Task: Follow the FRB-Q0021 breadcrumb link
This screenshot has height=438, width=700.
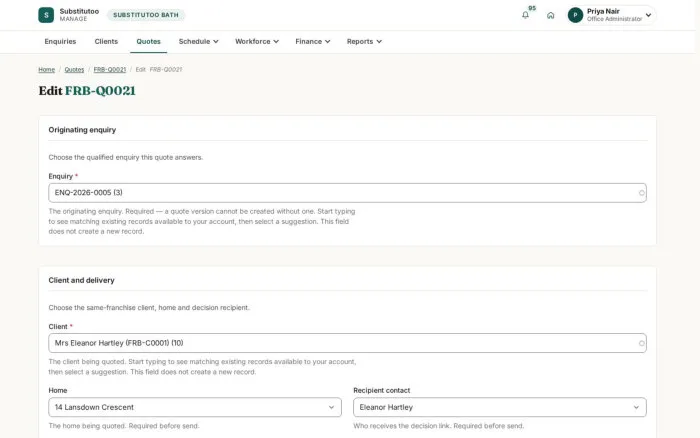Action: (110, 70)
